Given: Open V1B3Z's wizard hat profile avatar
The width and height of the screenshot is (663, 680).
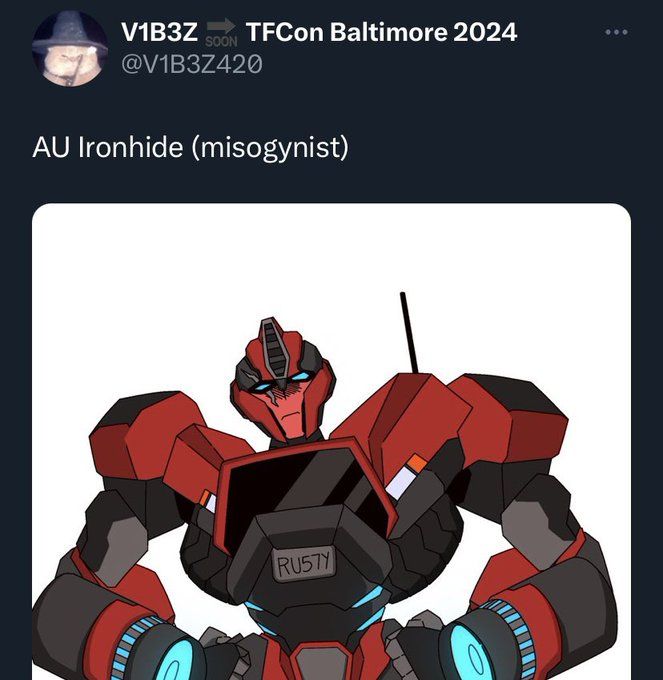Looking at the screenshot, I should 70,49.
